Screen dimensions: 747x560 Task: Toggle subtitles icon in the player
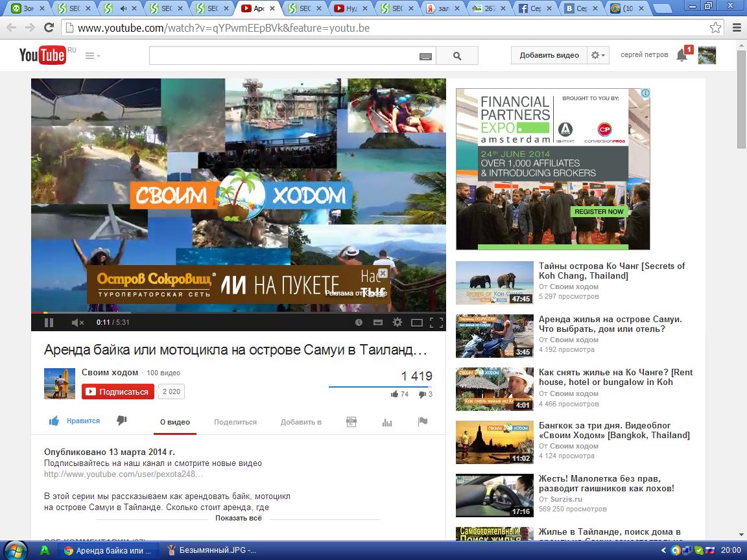[x=378, y=322]
